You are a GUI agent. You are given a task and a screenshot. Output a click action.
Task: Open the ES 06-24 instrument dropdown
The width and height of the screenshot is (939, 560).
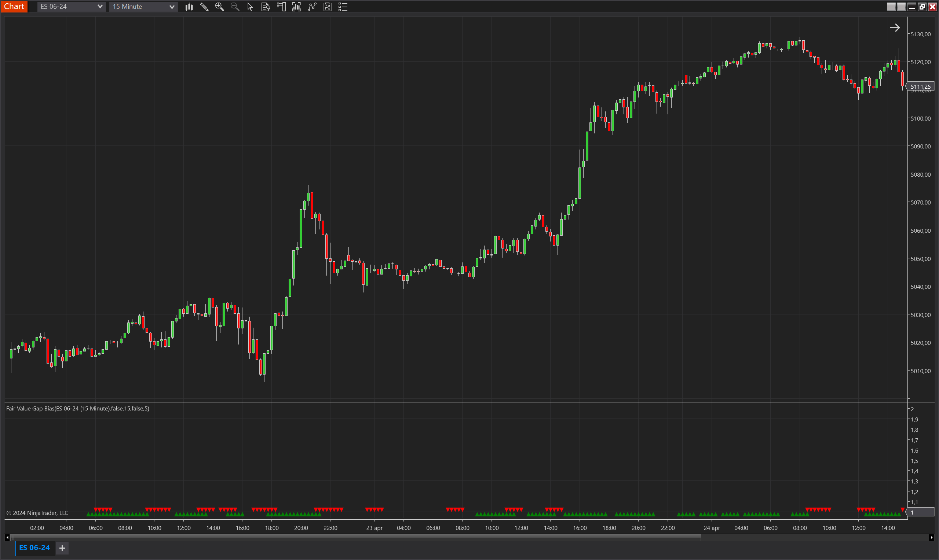click(x=71, y=7)
